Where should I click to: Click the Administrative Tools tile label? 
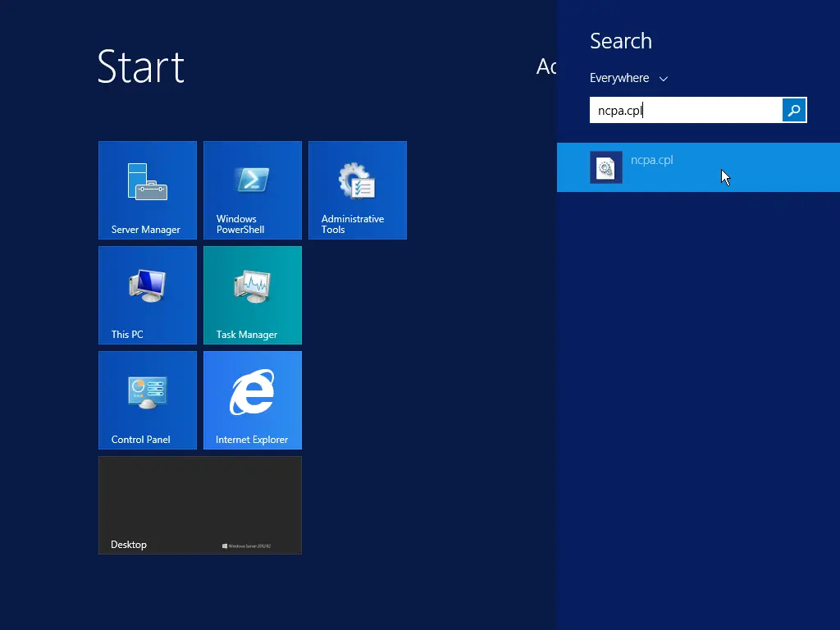click(x=353, y=224)
